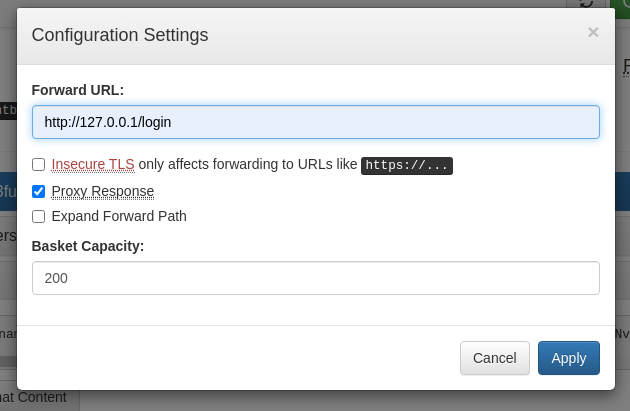630x411 pixels.
Task: Click the Configuration Settings dialog title
Action: [120, 35]
